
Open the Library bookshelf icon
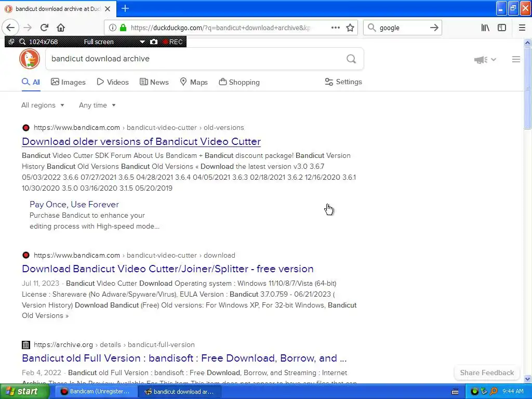point(485,28)
